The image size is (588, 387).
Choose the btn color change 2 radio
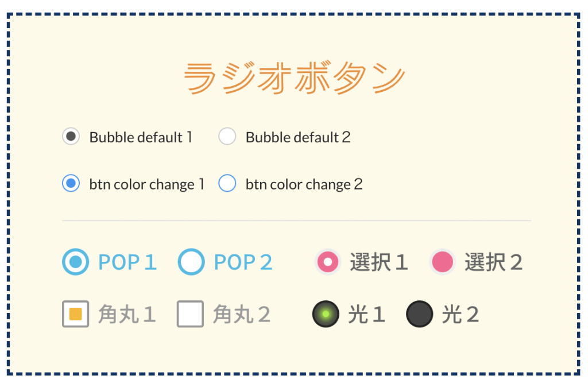[x=227, y=183]
